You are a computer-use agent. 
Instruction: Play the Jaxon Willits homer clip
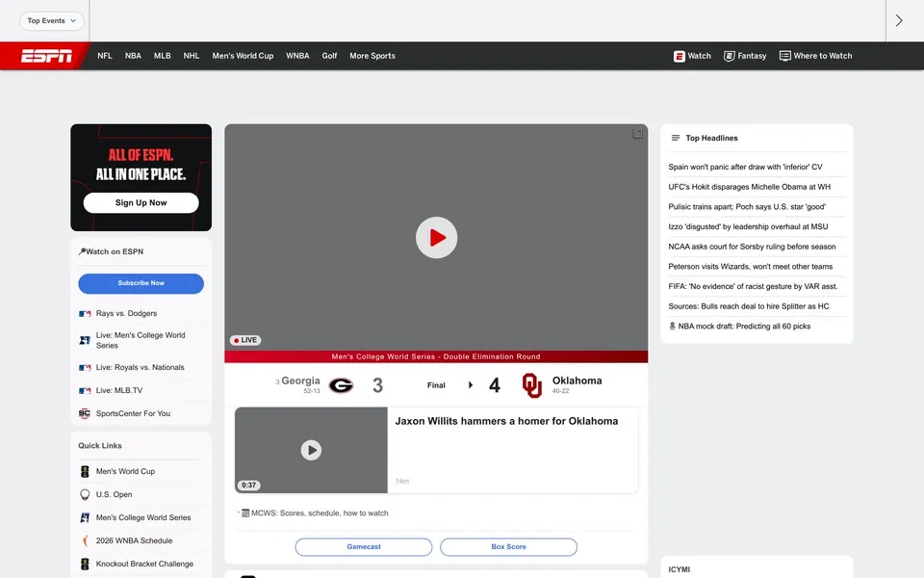(x=311, y=450)
